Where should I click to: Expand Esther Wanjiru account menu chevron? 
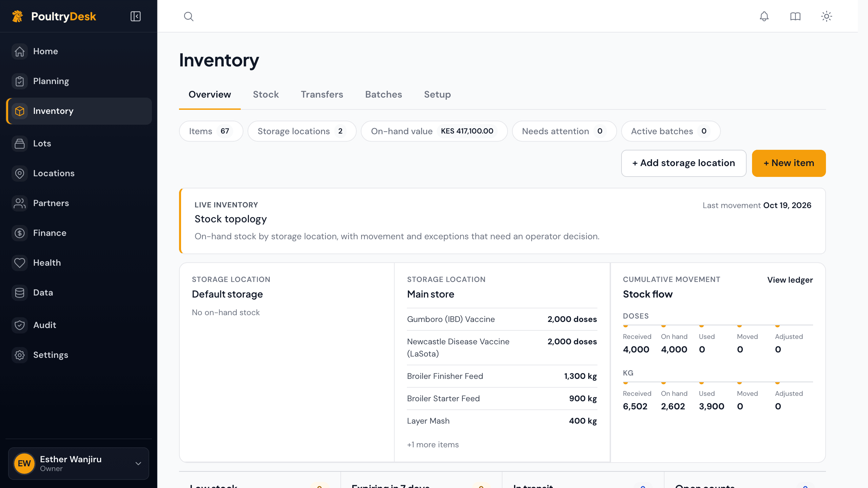pos(138,464)
